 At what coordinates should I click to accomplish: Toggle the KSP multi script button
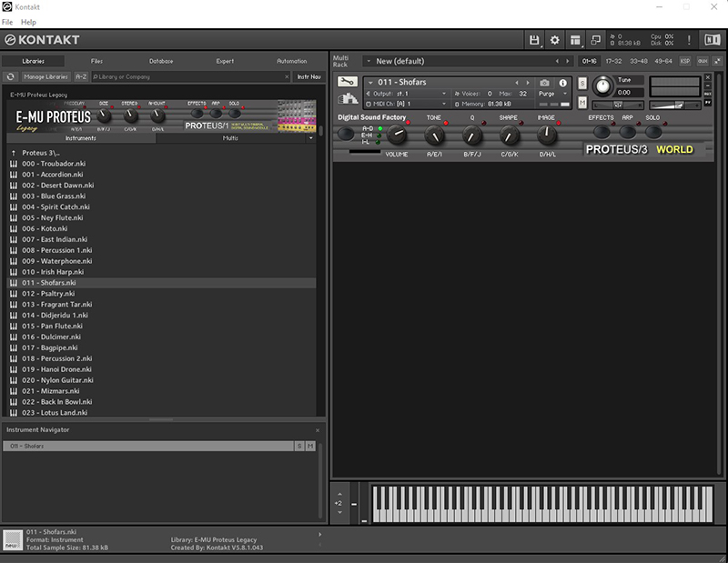click(685, 61)
